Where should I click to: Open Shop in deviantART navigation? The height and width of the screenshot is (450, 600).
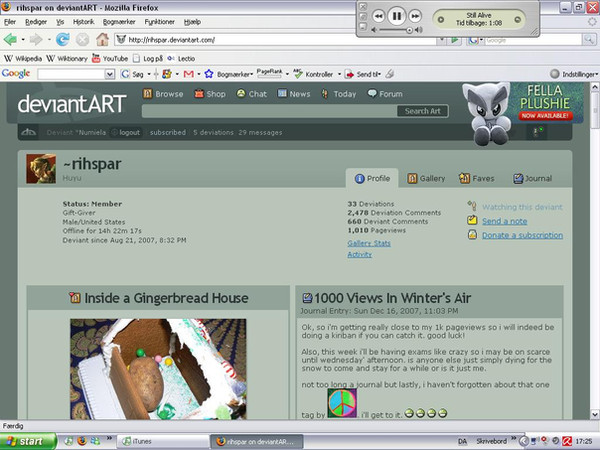click(x=210, y=94)
